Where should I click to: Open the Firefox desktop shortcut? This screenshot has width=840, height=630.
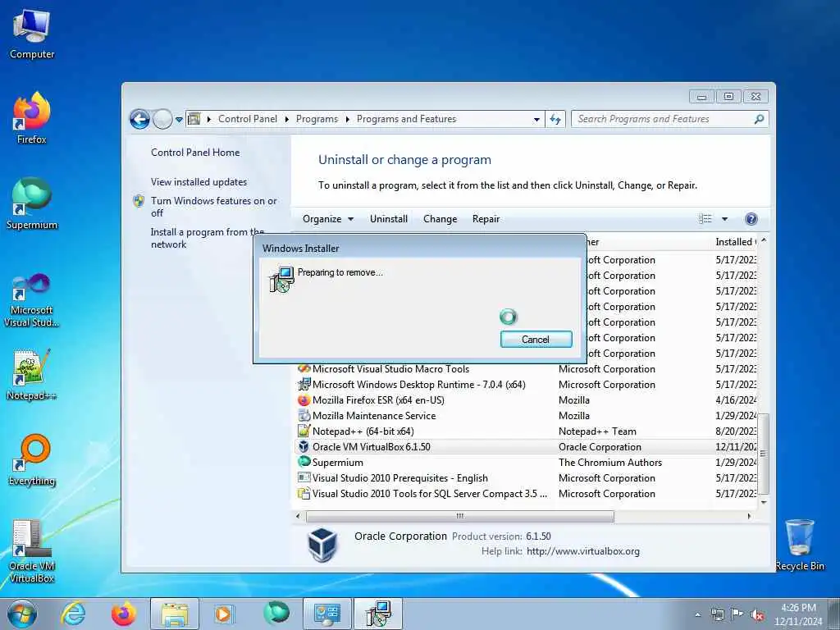[x=32, y=118]
